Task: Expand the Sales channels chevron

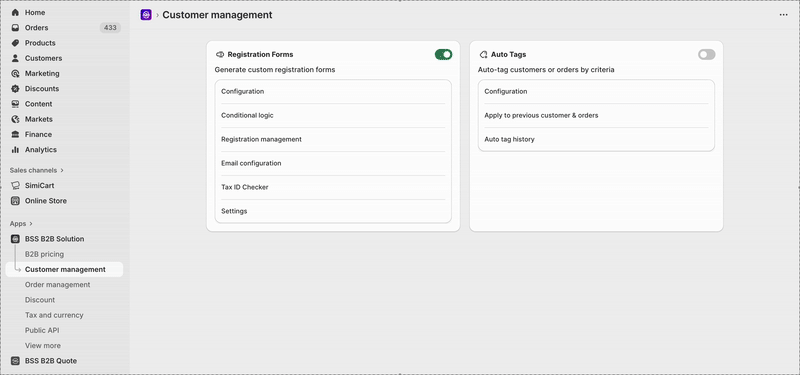Action: pyautogui.click(x=62, y=170)
